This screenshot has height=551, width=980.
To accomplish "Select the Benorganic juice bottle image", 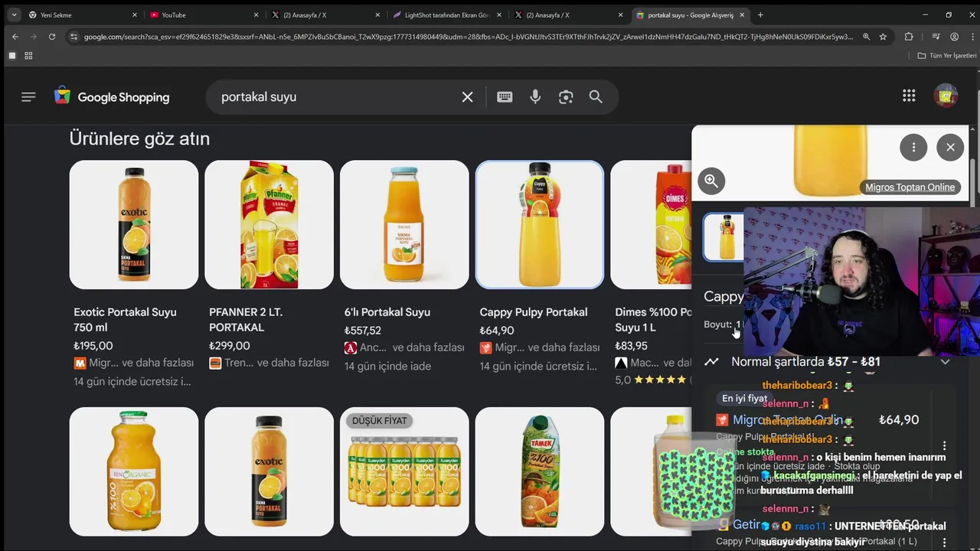I will (x=134, y=471).
